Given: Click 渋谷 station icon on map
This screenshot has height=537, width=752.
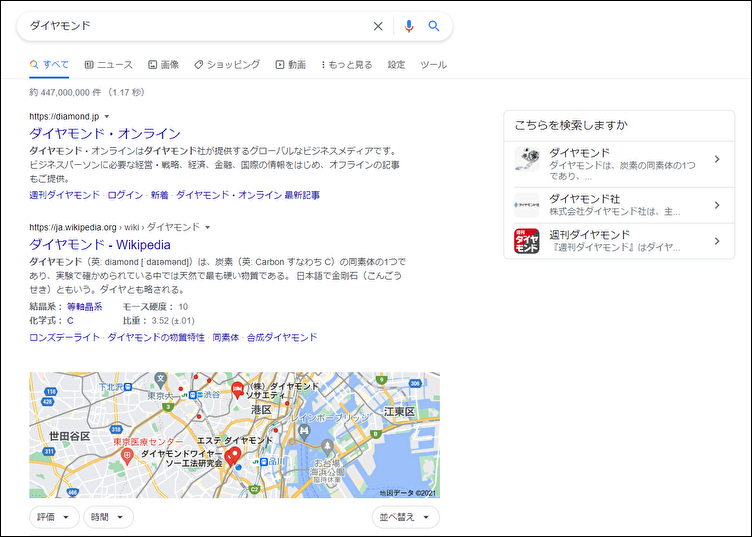Looking at the screenshot, I should coord(192,395).
